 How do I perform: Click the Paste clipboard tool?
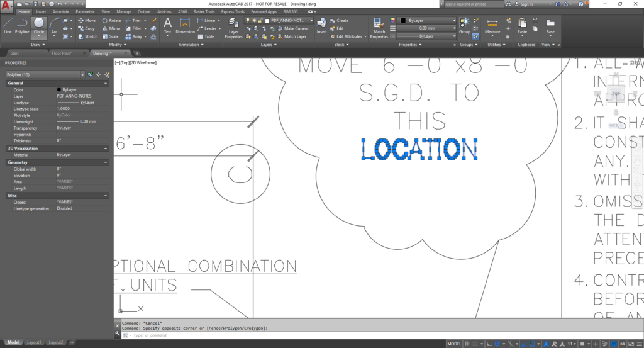[522, 26]
